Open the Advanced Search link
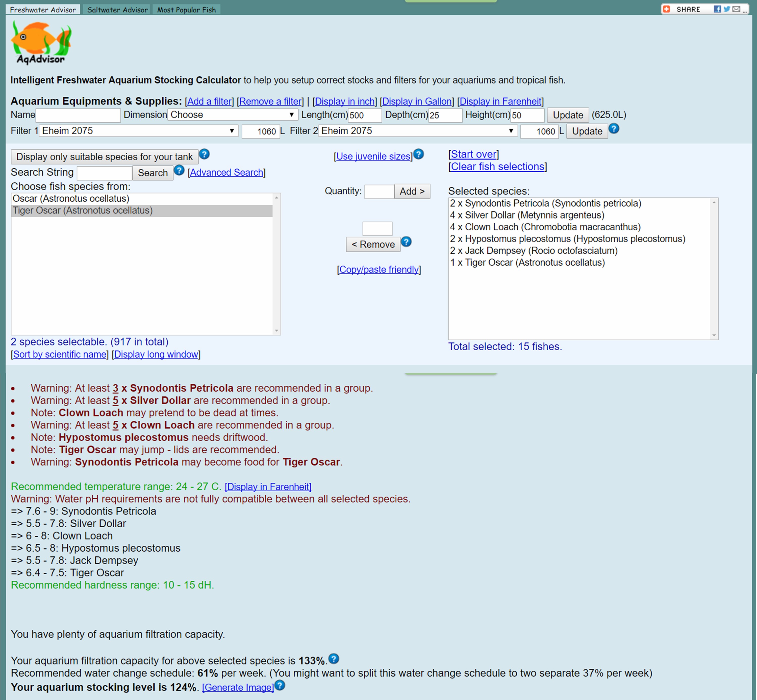Image resolution: width=757 pixels, height=700 pixels. pyautogui.click(x=227, y=173)
